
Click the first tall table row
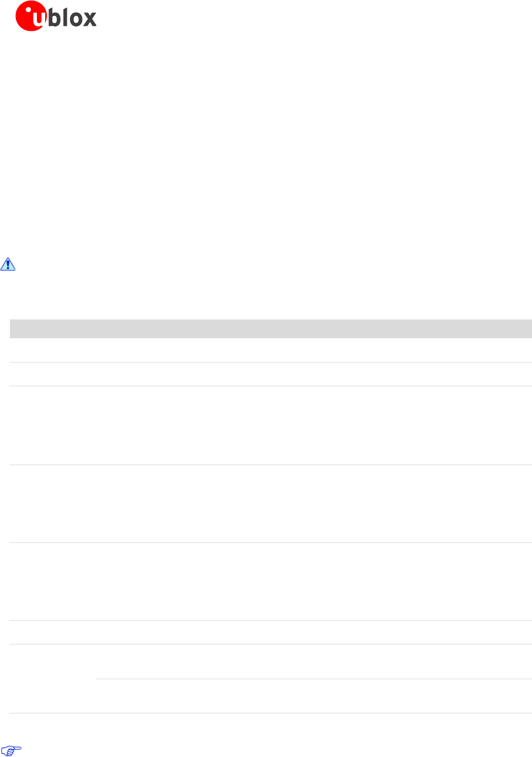pos(271,425)
